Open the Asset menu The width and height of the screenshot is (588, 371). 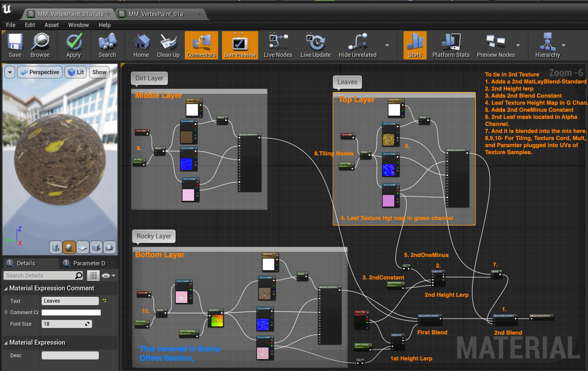(51, 25)
